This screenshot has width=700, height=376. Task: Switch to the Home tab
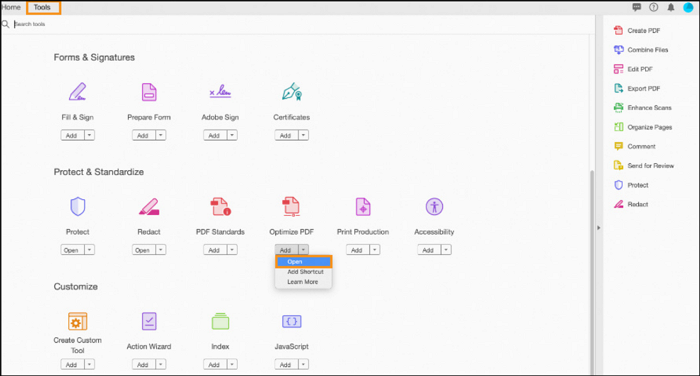[x=11, y=8]
